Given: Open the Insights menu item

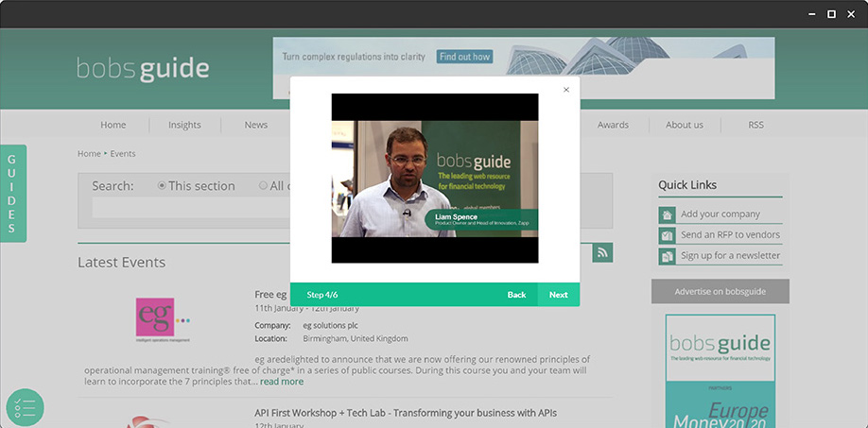Looking at the screenshot, I should [184, 125].
